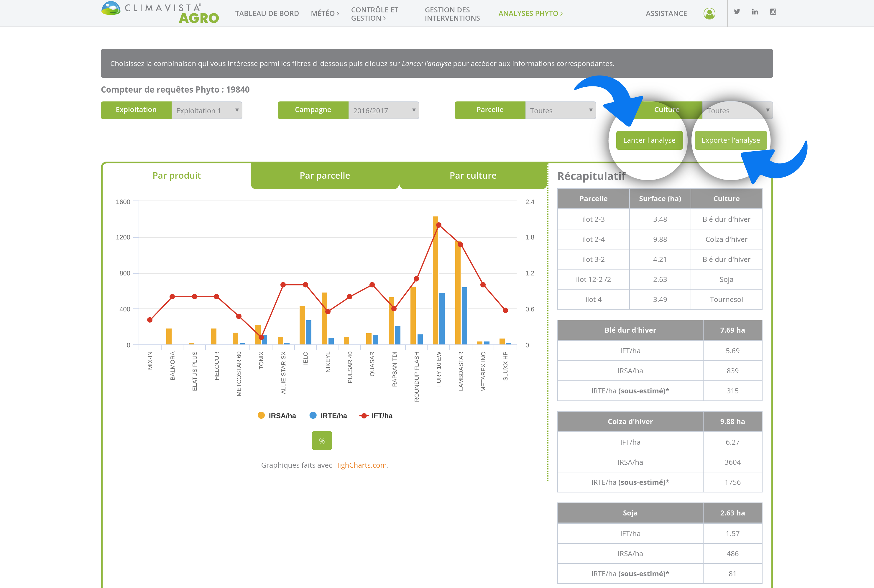
Task: Open the Instagram social link
Action: pyautogui.click(x=773, y=12)
